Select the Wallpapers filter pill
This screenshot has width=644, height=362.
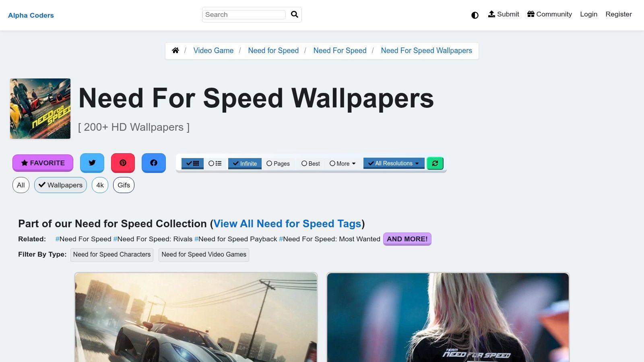click(x=60, y=185)
